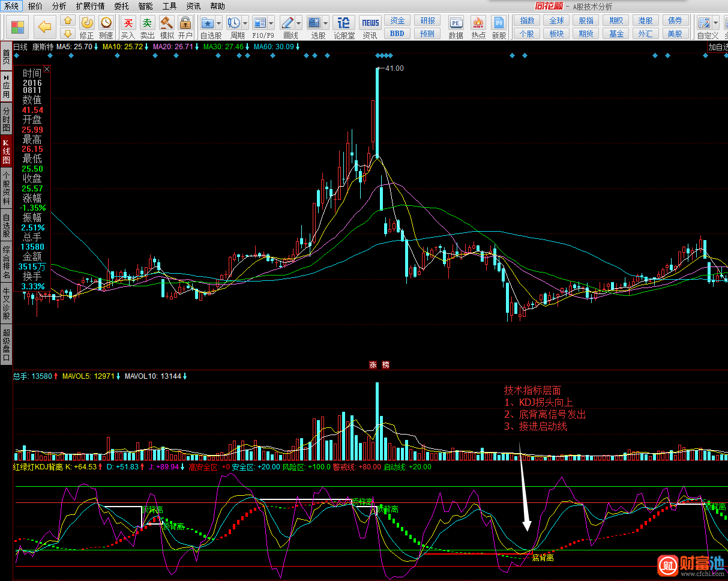Expand the 周期 dropdown arrow
Viewport: 728px width, 581px height.
click(x=245, y=23)
